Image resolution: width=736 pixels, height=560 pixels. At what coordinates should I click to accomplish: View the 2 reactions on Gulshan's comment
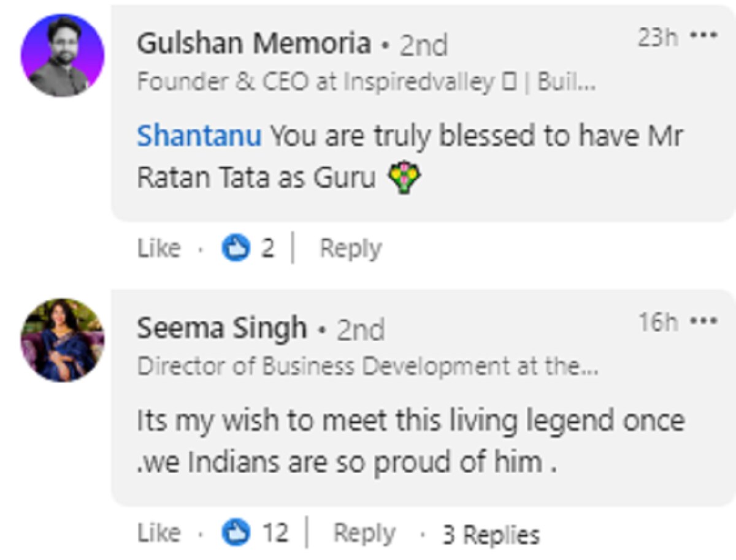click(x=267, y=248)
